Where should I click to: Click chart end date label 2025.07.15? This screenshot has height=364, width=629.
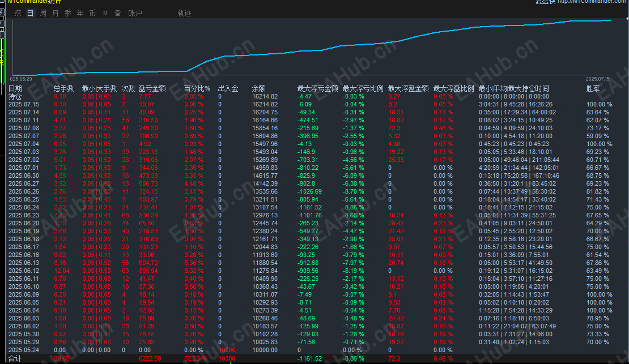pos(597,79)
